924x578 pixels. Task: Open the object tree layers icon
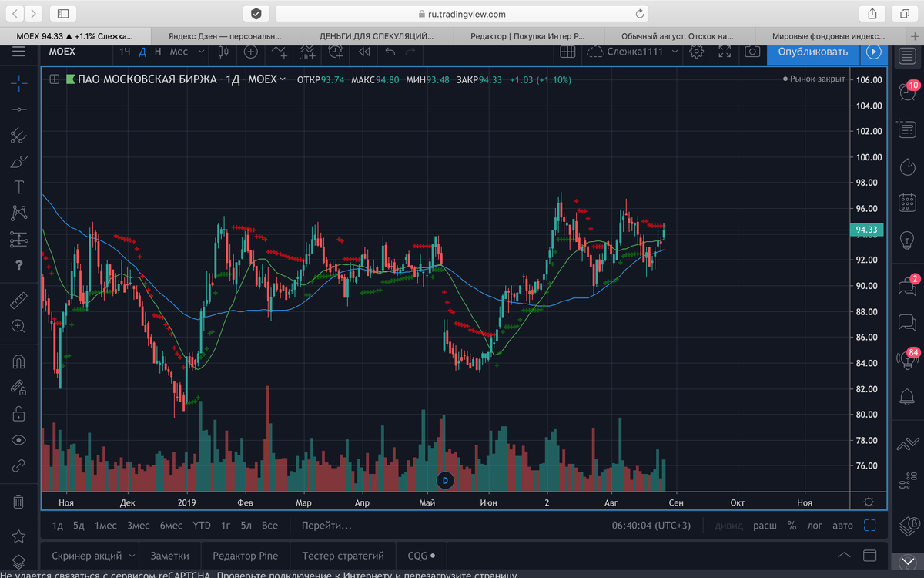pos(18,562)
